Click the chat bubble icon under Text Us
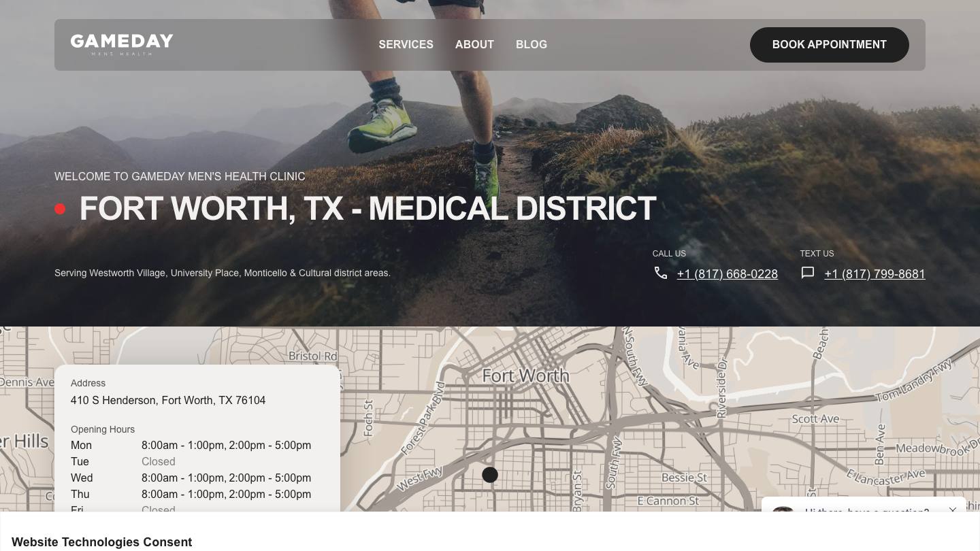Image resolution: width=980 pixels, height=551 pixels. (x=808, y=273)
